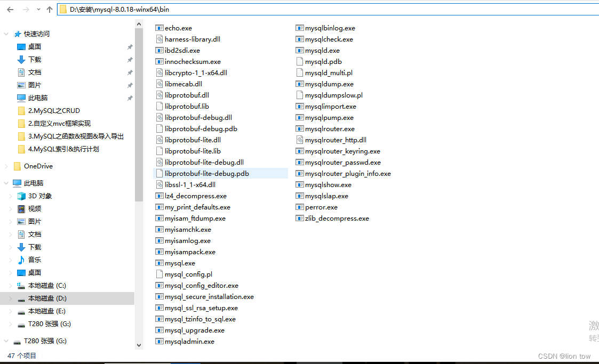Select lz4_decompress.exe
The height and width of the screenshot is (364, 599).
pos(196,196)
